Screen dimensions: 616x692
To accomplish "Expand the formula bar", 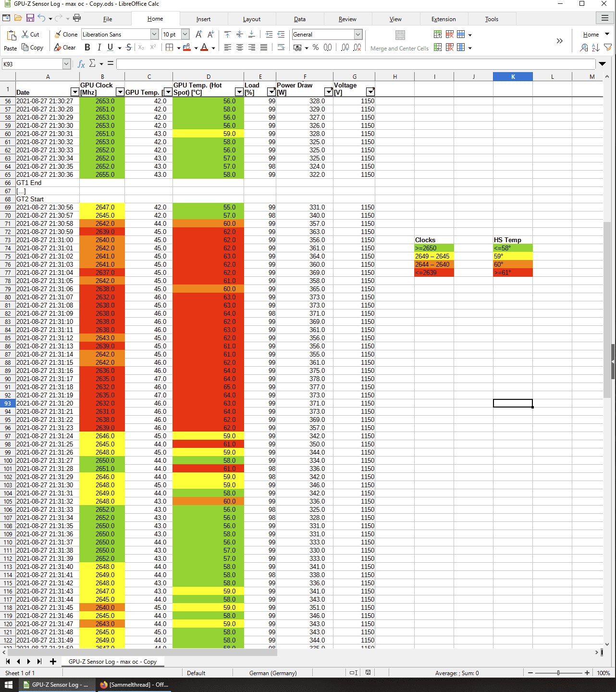I will click(x=602, y=64).
